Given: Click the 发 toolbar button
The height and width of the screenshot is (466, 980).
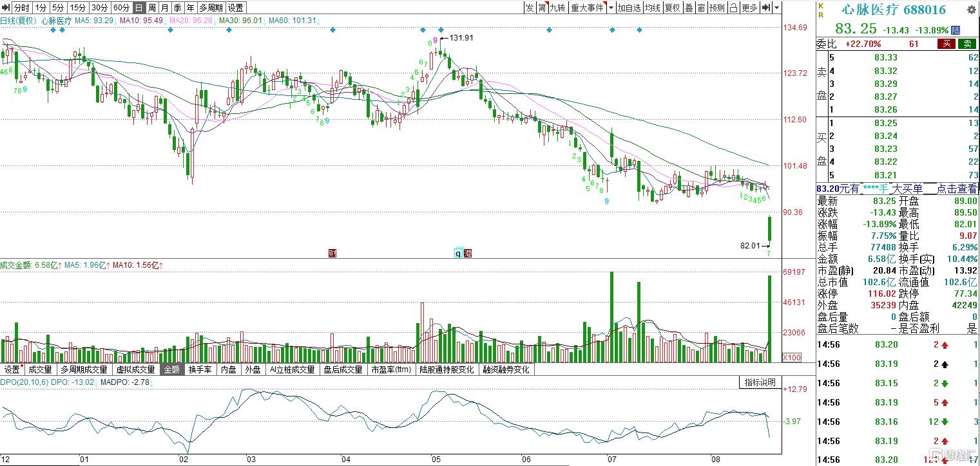Looking at the screenshot, I should pyautogui.click(x=530, y=8).
